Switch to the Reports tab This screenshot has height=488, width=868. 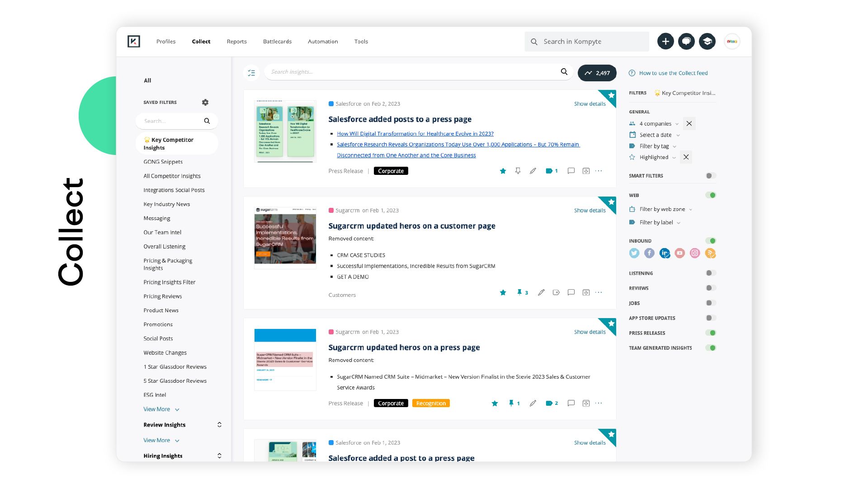point(236,41)
